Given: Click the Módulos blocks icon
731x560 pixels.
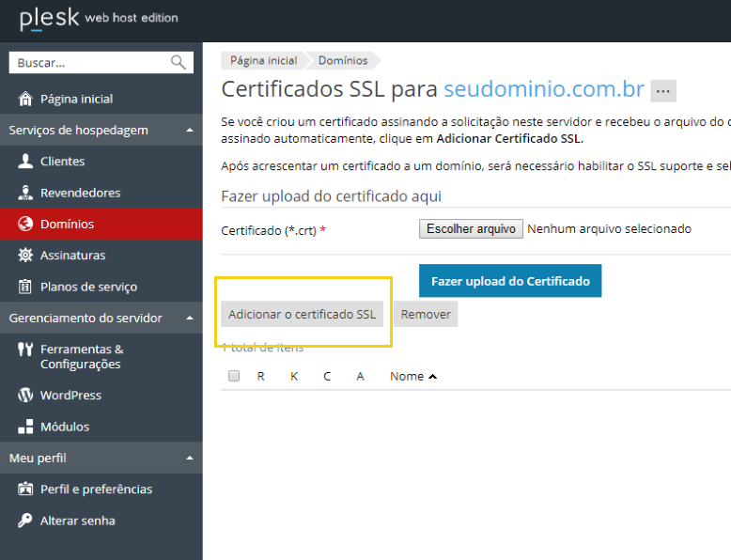Looking at the screenshot, I should coord(25,427).
